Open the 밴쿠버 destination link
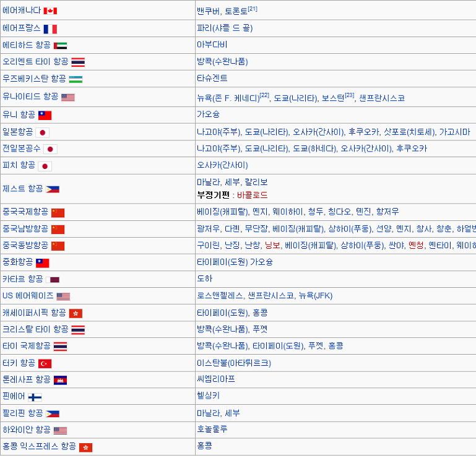 (208, 11)
